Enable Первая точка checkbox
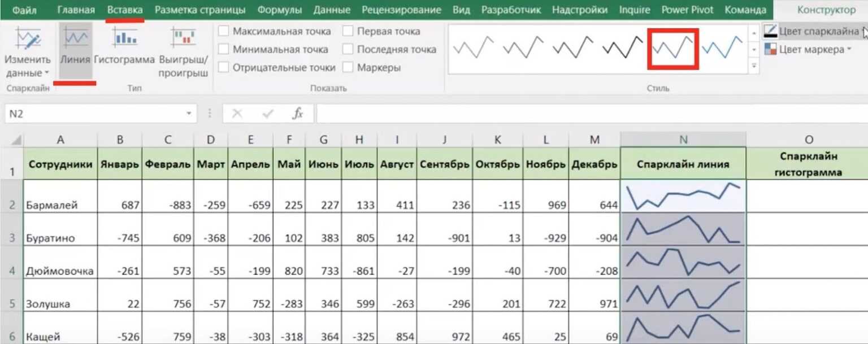868x344 pixels. [x=348, y=31]
